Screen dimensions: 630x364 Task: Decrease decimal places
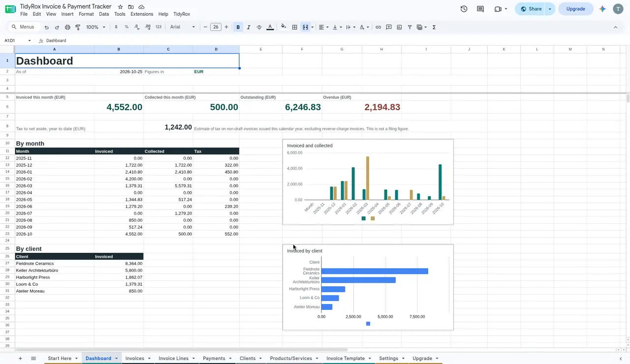point(137,27)
